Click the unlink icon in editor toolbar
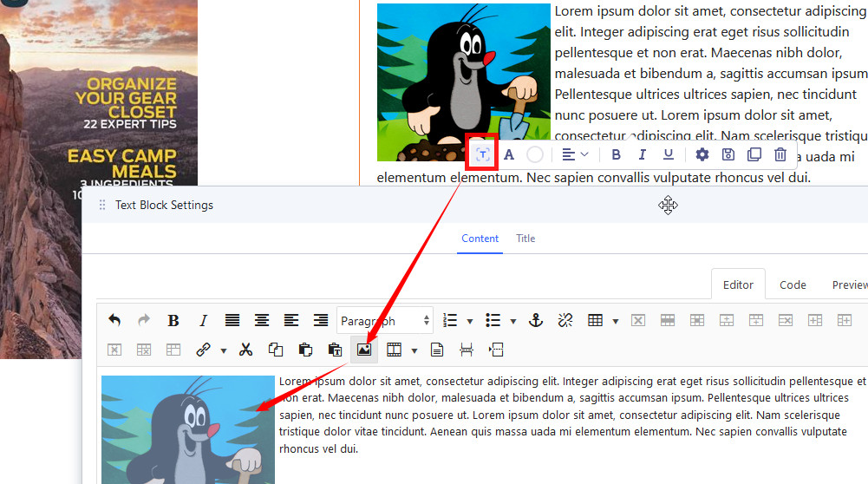The image size is (868, 484). pyautogui.click(x=565, y=320)
